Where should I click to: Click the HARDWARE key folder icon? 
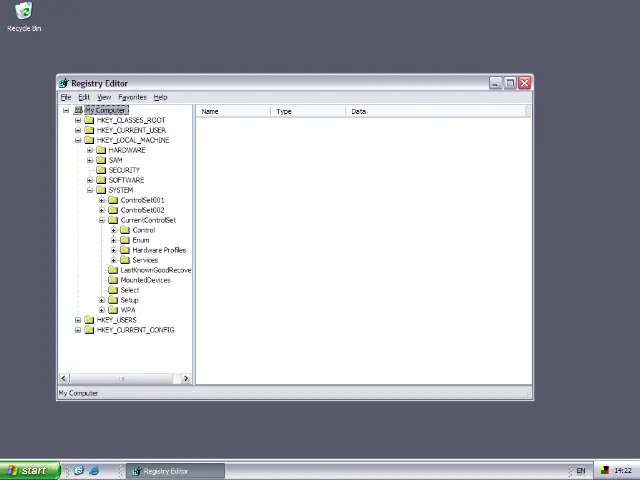101,150
